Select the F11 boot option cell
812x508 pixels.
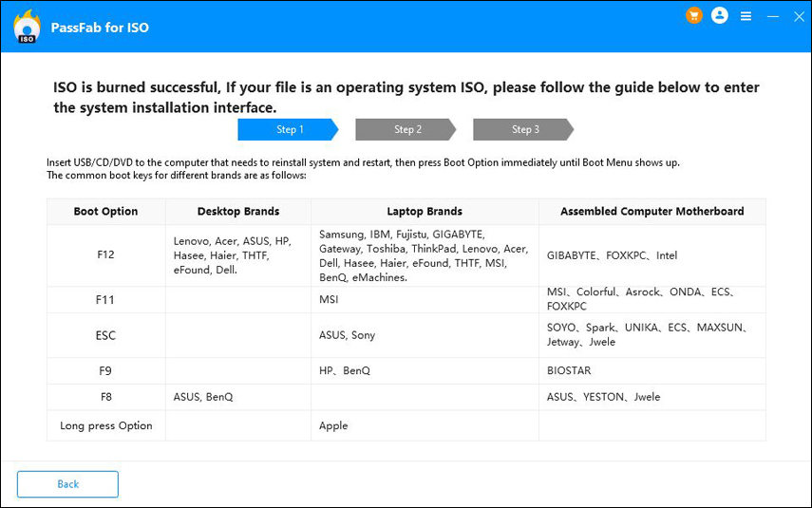(x=106, y=299)
